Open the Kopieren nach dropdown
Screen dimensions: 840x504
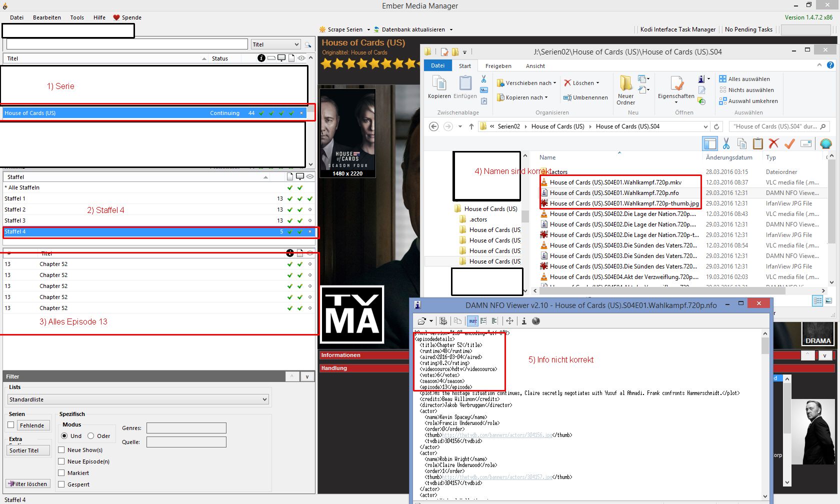(x=522, y=97)
